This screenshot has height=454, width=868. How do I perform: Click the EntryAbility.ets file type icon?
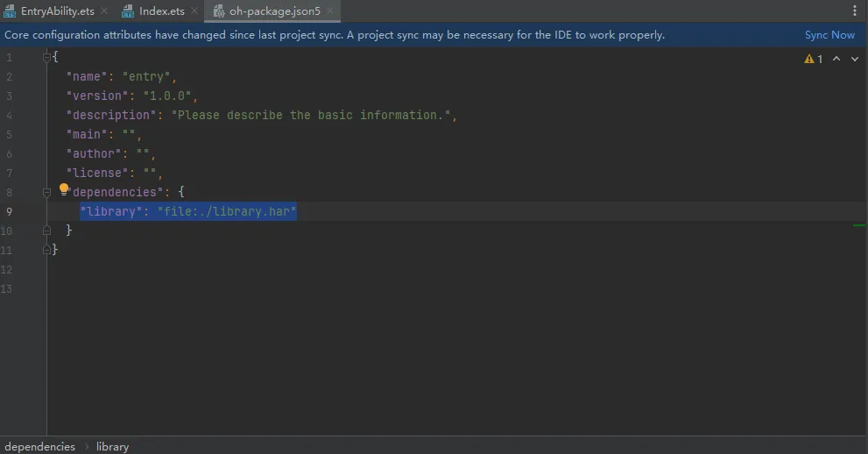(x=10, y=11)
